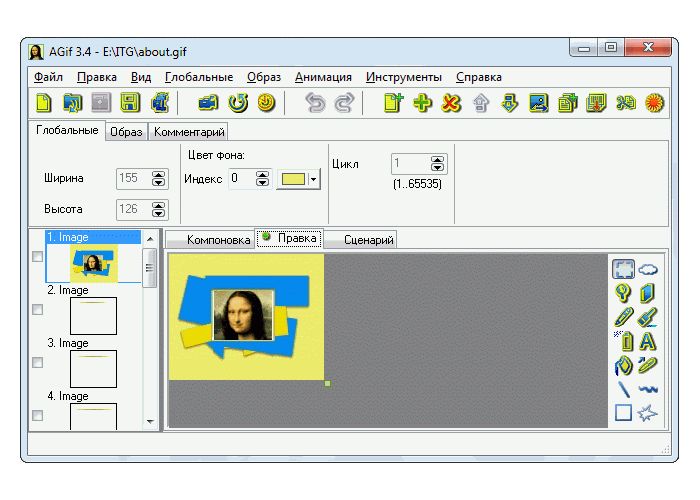
Task: Switch to the Компоновка tab
Action: click(x=210, y=240)
